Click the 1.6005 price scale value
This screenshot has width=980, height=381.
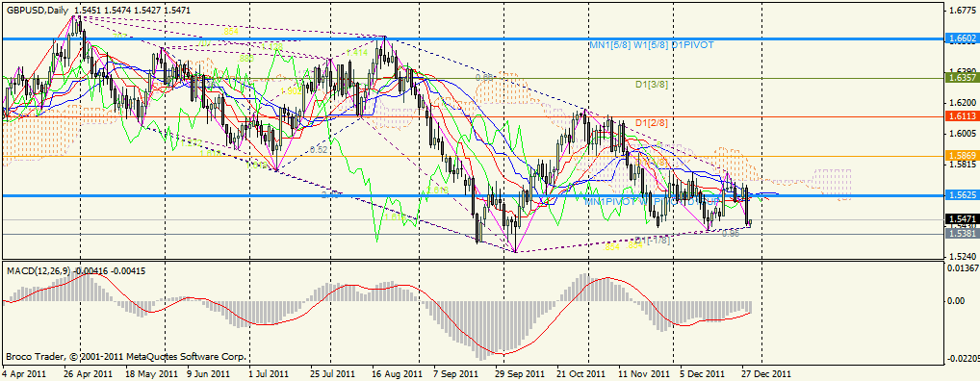point(962,133)
